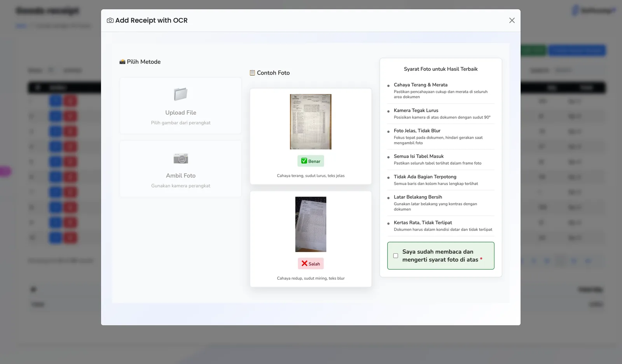
Task: Select Latar Belakang Bersih requirement
Action: (x=441, y=203)
